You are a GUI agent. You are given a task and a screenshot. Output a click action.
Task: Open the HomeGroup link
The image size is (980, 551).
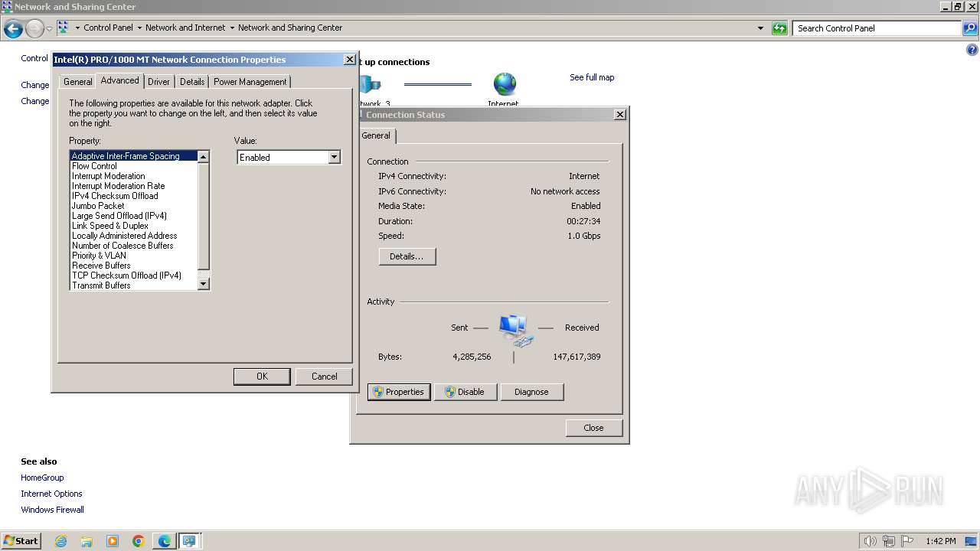point(42,478)
